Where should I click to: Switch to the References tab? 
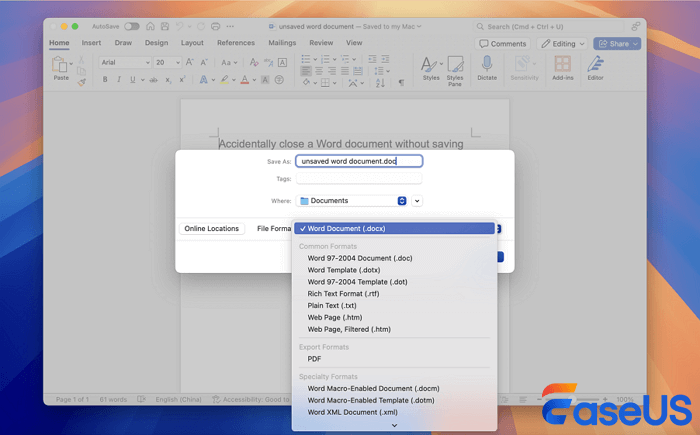point(236,43)
